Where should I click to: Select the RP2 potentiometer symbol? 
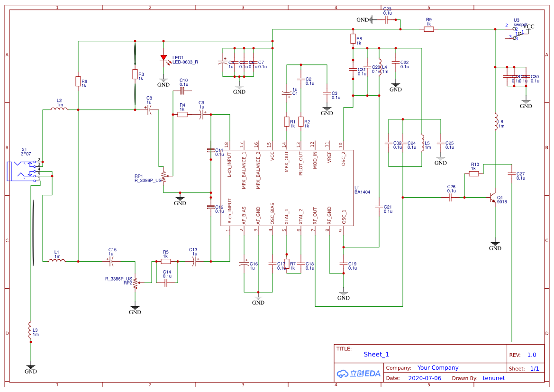pyautogui.click(x=137, y=283)
